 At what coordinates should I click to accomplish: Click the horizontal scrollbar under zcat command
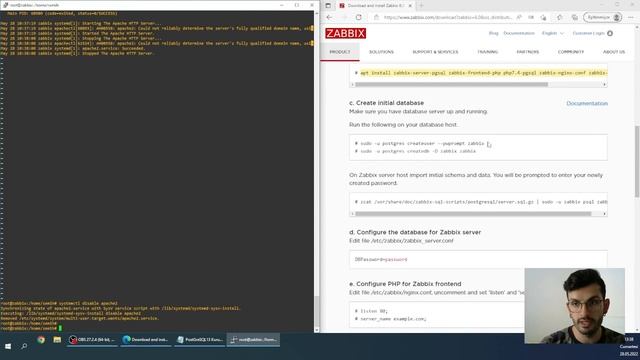(x=473, y=213)
